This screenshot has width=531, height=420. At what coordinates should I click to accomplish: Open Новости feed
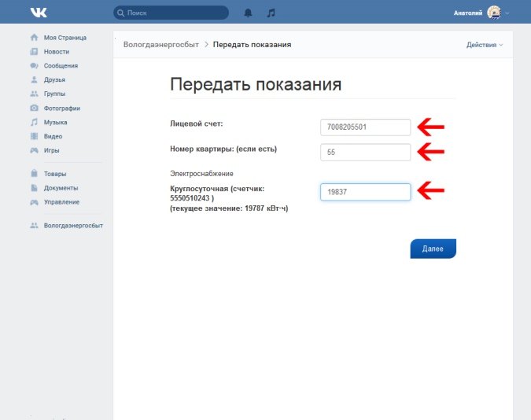pos(57,51)
